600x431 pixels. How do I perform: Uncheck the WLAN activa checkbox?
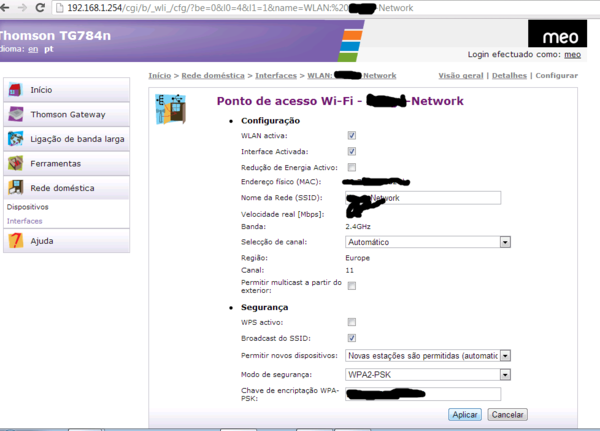pyautogui.click(x=352, y=136)
